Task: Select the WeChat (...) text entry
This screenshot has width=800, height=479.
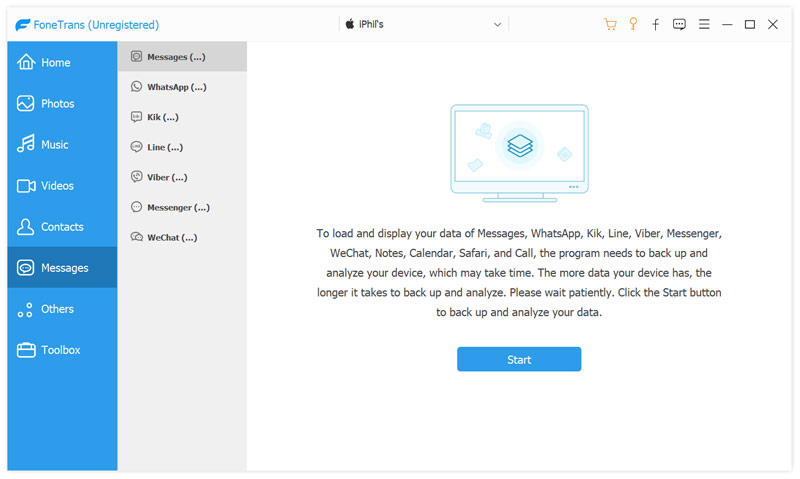Action: coord(172,238)
